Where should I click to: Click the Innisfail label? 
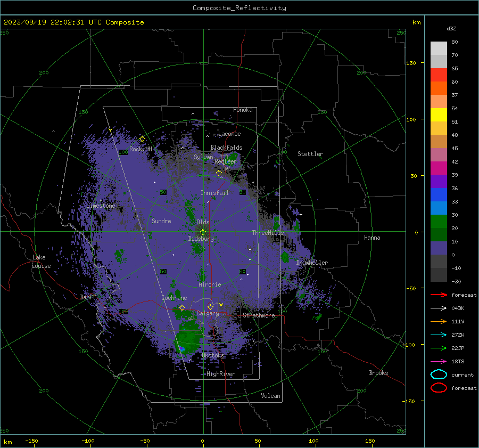coord(214,193)
